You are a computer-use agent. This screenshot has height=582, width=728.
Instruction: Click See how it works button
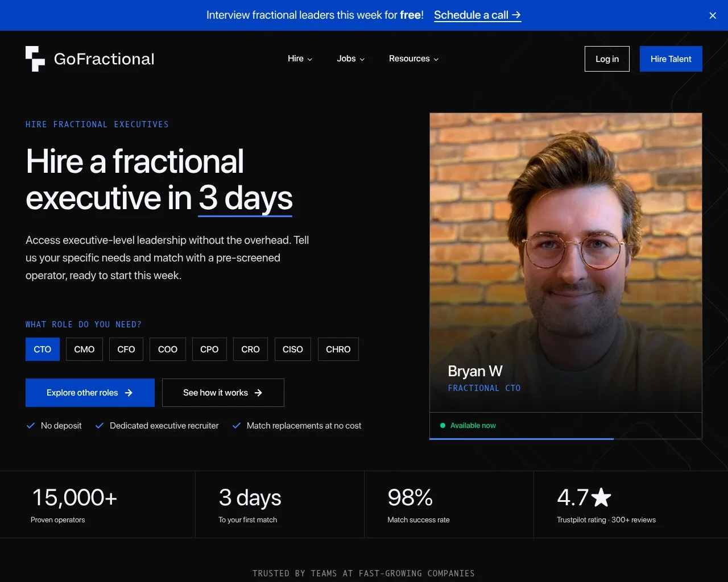pos(223,393)
